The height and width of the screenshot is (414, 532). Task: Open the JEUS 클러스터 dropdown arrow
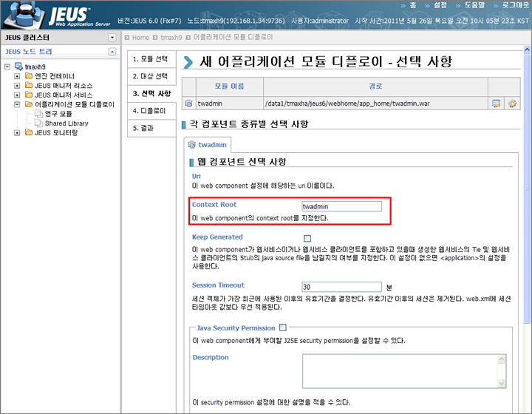pos(112,37)
